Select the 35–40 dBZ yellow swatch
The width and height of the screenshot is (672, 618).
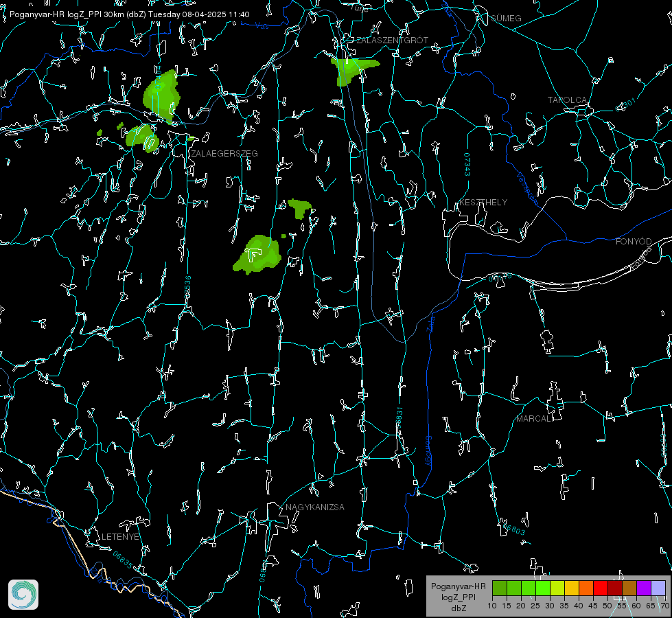(572, 588)
